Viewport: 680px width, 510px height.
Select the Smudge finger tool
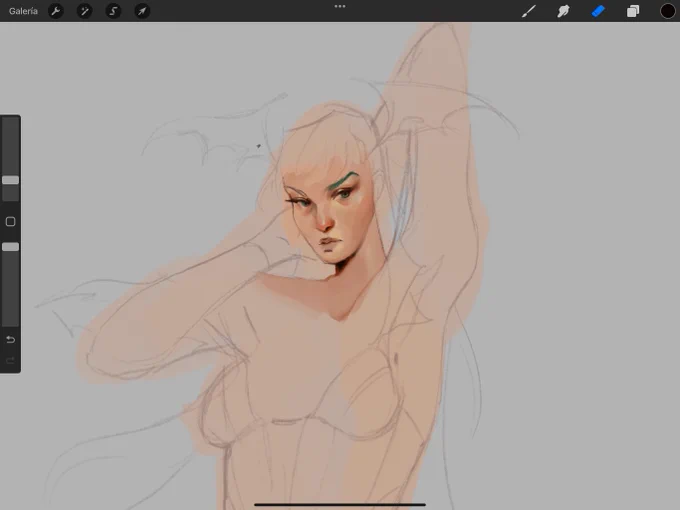click(563, 11)
